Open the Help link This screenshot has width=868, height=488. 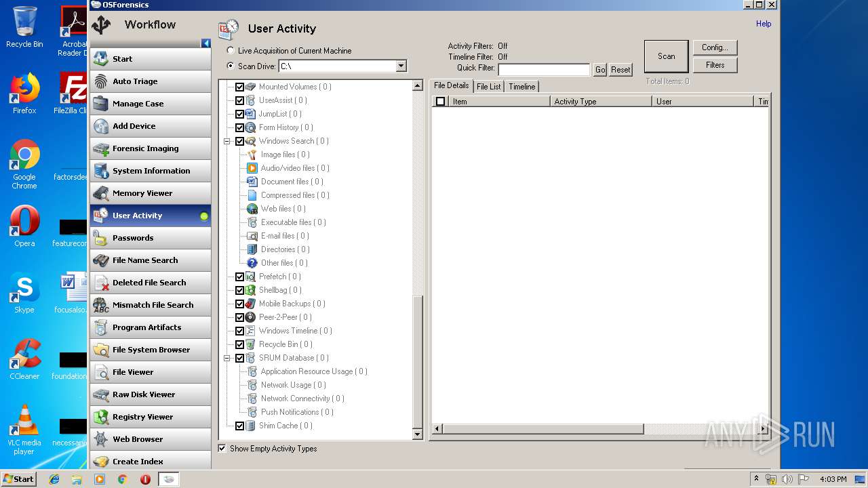click(x=764, y=24)
